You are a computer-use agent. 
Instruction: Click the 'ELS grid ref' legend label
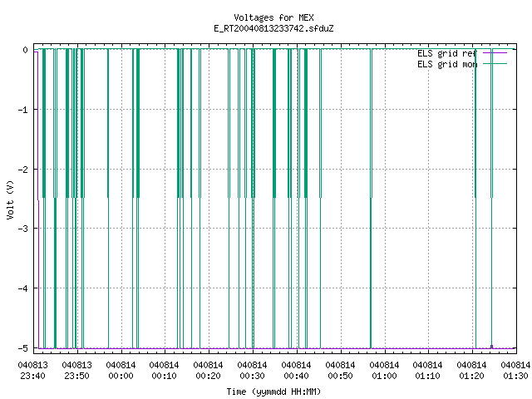coord(447,53)
